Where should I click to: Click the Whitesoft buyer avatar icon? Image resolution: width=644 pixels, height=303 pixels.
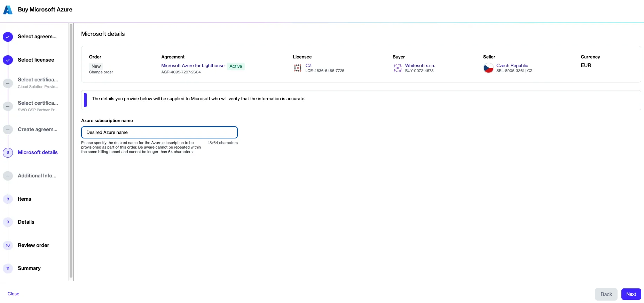coord(398,68)
